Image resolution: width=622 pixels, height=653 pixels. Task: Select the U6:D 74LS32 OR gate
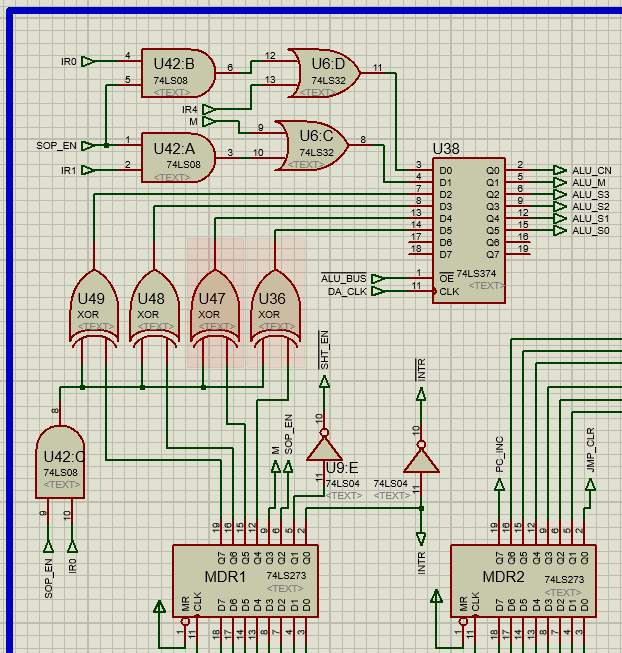click(324, 73)
